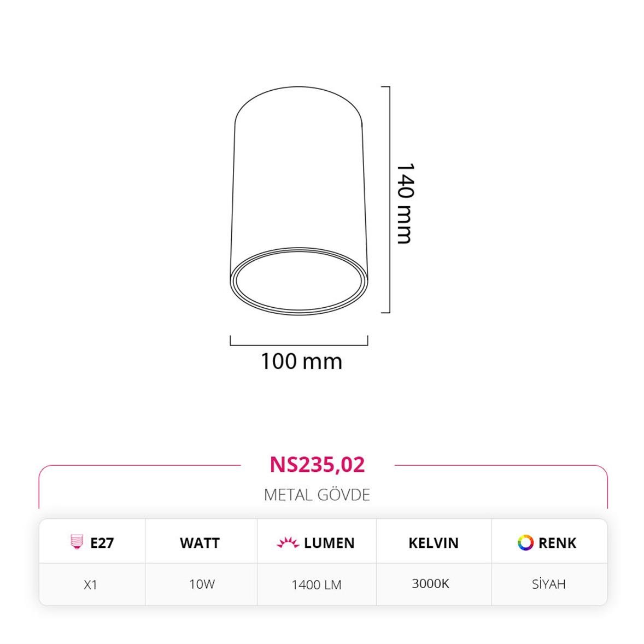This screenshot has height=644, width=644.
Task: Click the METAL GÖVDE text
Action: (x=317, y=495)
